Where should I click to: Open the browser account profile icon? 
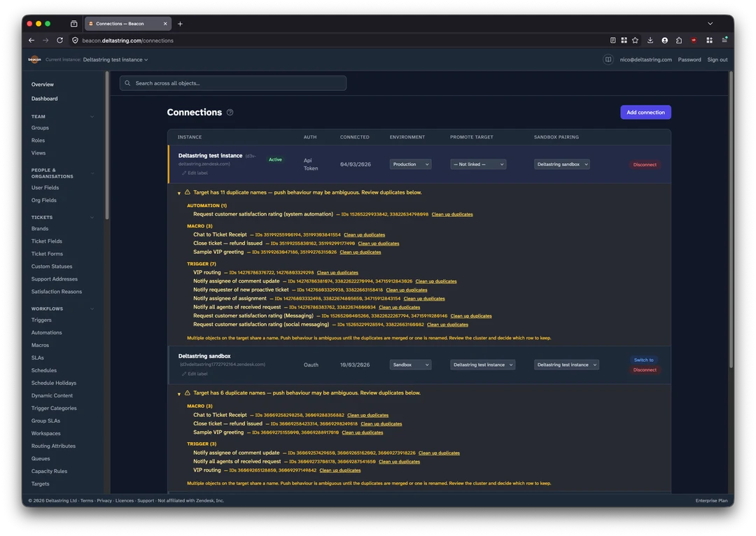tap(664, 41)
